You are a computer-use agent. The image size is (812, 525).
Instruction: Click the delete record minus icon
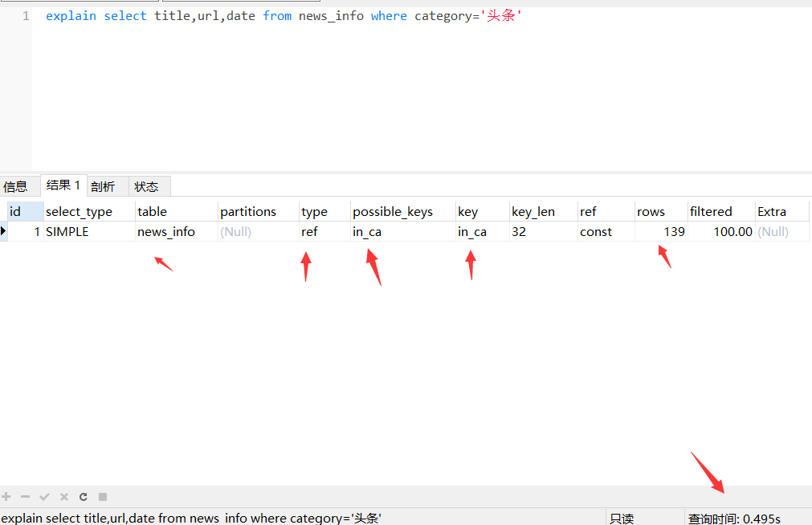pyautogui.click(x=25, y=497)
